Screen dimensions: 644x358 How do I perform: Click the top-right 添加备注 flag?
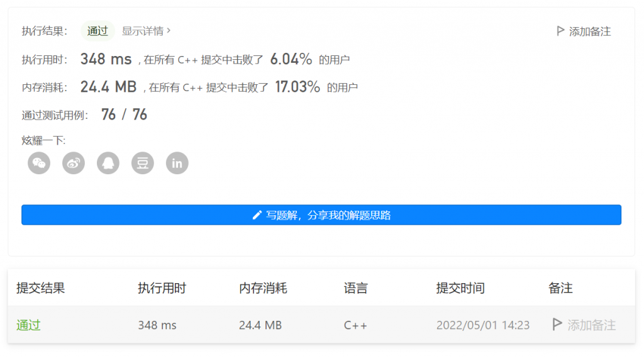(584, 31)
